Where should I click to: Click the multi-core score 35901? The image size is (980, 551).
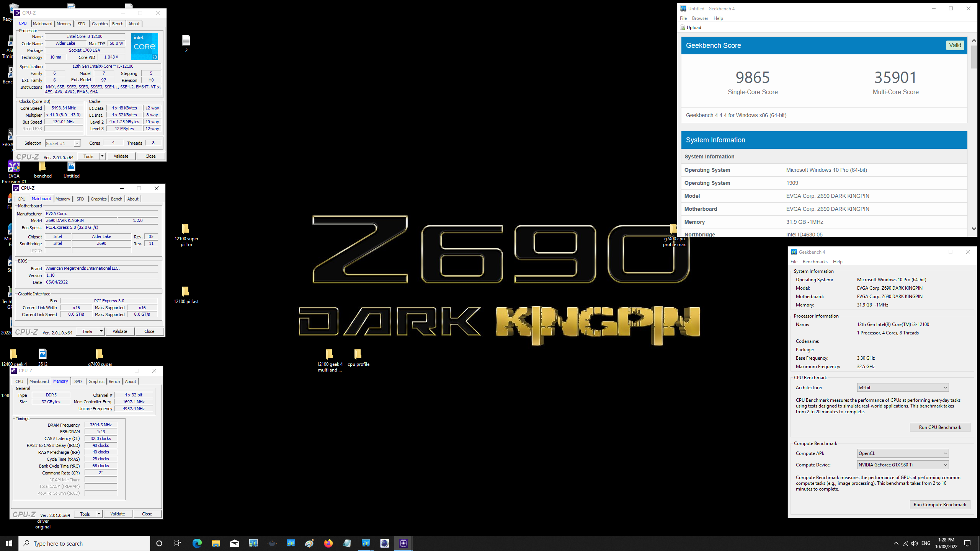[x=895, y=77]
